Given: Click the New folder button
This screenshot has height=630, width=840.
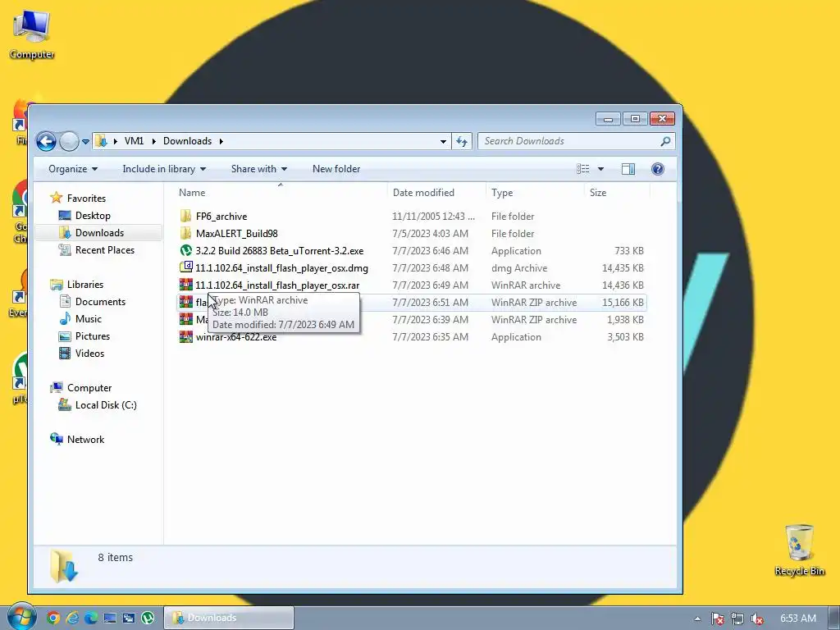Looking at the screenshot, I should click(x=336, y=169).
